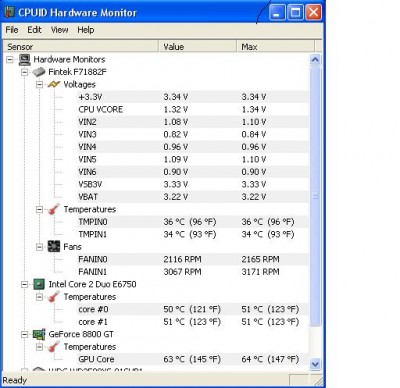Open the Help menu

tap(86, 30)
